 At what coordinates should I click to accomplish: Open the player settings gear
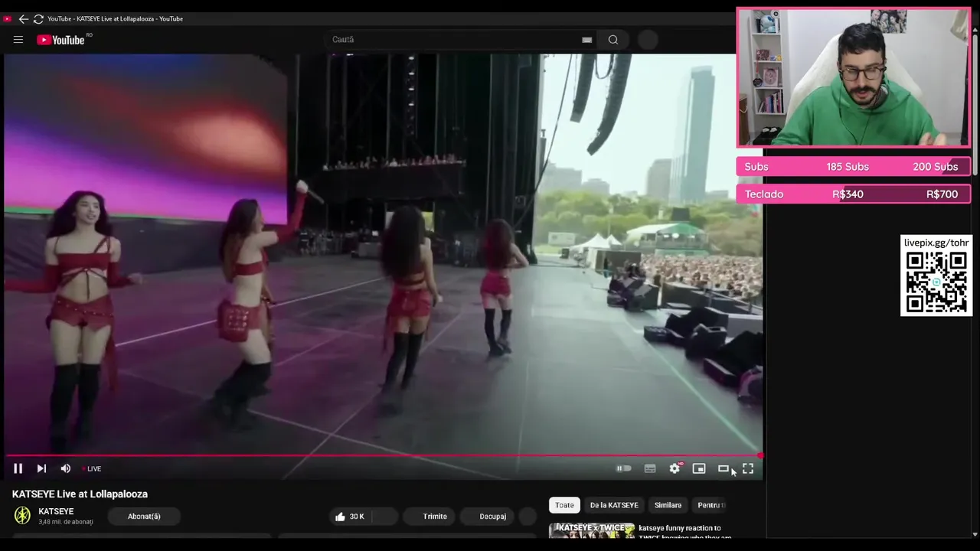[x=675, y=468]
